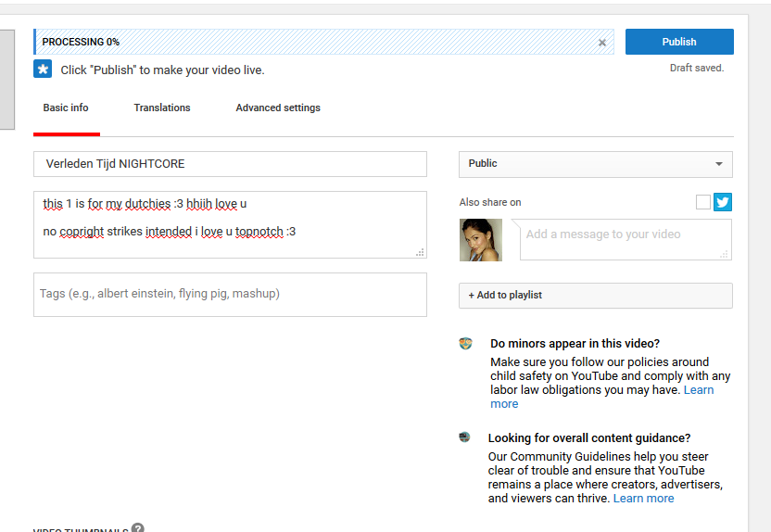Open the Public privacy dropdown
Image resolution: width=771 pixels, height=532 pixels.
595,164
